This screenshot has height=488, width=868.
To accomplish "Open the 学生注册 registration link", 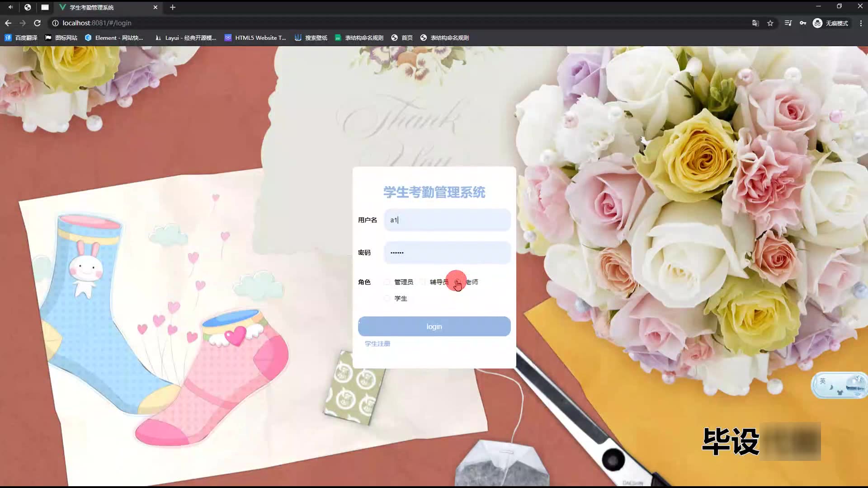I will [377, 344].
